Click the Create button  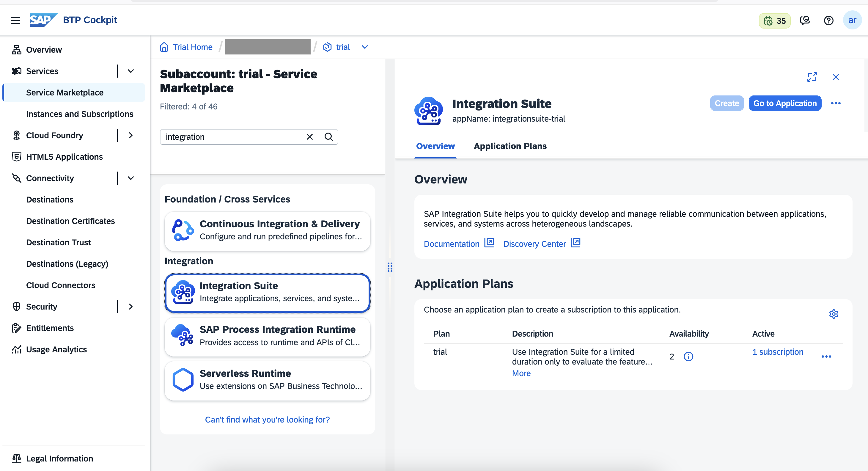click(x=727, y=103)
